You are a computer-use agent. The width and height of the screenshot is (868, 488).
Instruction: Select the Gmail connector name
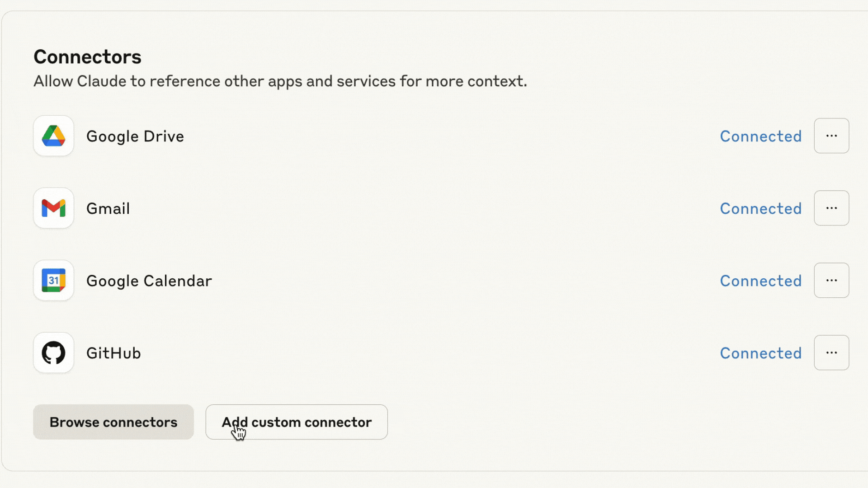[x=108, y=209]
